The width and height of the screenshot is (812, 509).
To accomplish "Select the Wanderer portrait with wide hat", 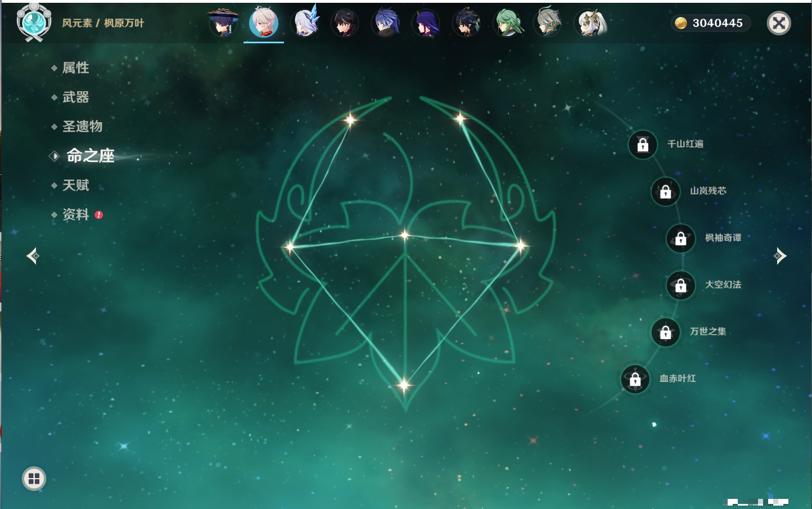I will click(x=223, y=23).
